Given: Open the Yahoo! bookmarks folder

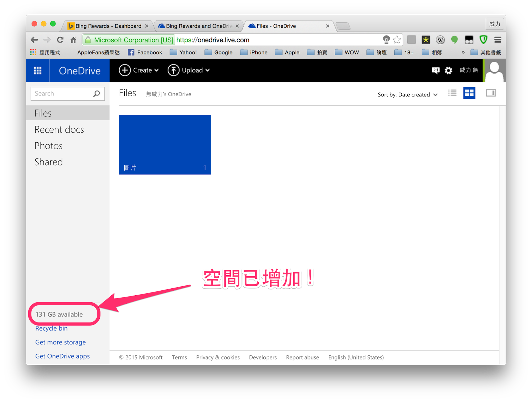Looking at the screenshot, I should (183, 52).
